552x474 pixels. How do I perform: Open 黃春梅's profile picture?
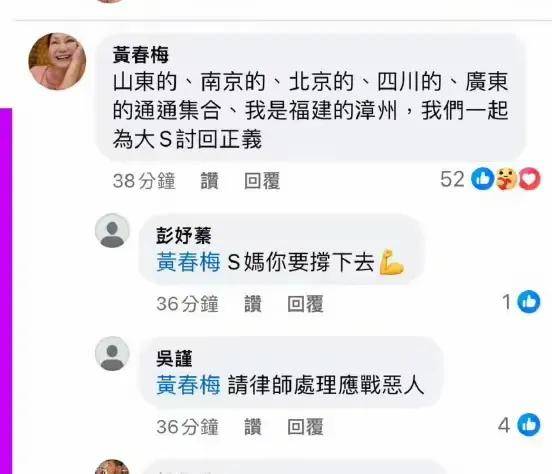click(x=57, y=61)
